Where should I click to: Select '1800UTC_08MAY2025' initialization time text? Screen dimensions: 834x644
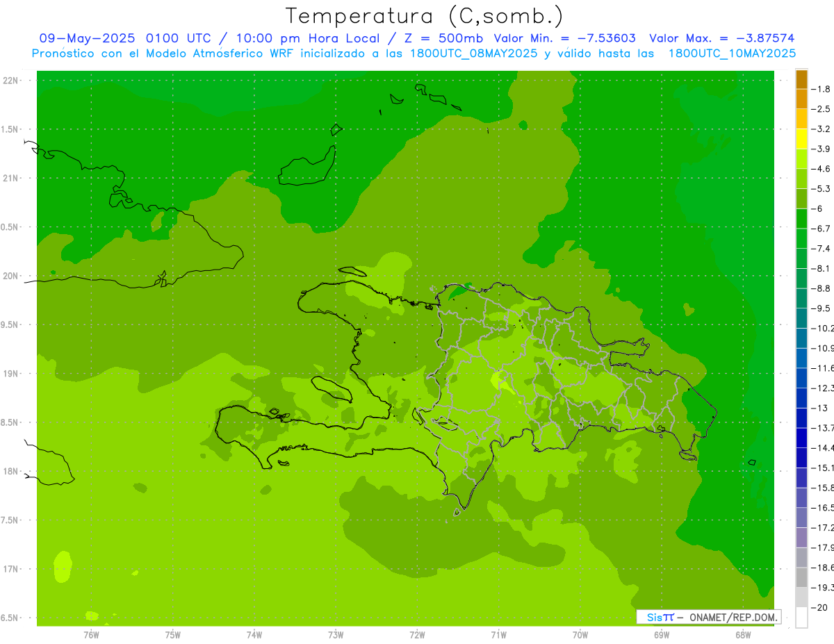click(x=474, y=53)
